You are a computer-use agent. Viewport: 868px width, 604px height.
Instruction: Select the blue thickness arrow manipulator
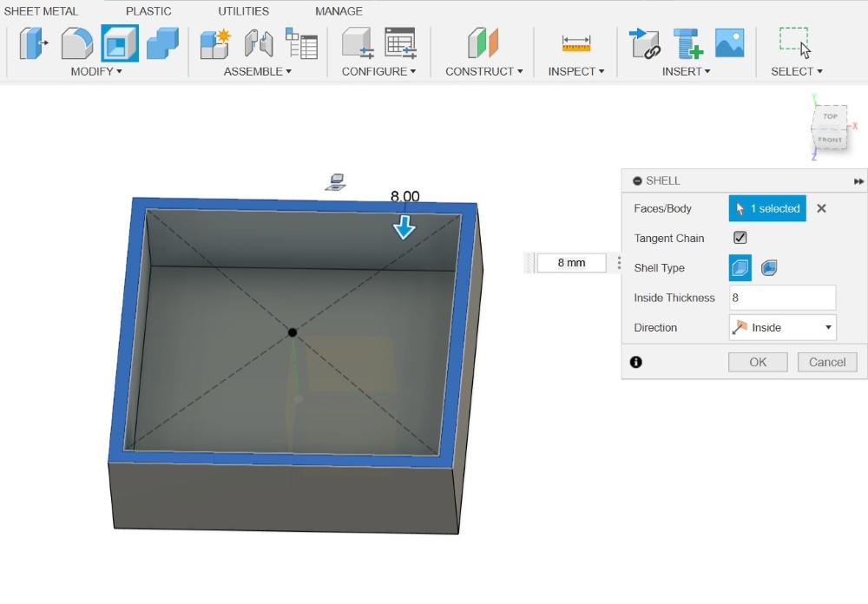tap(404, 227)
